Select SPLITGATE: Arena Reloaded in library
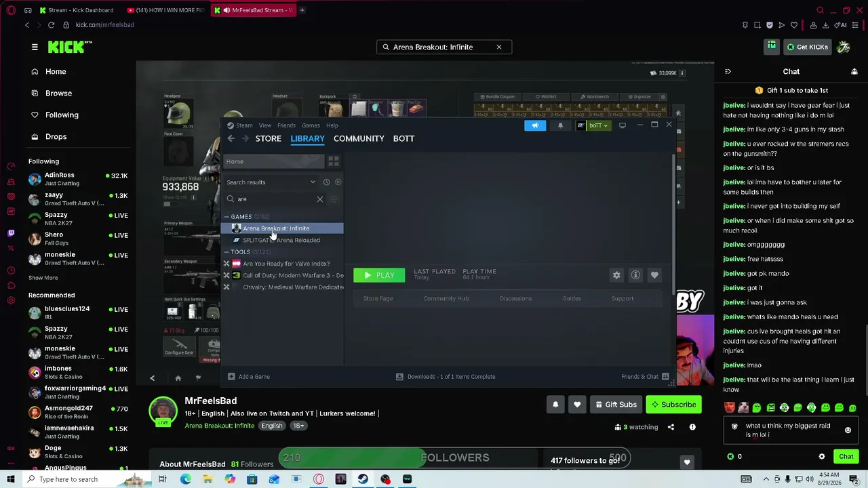 (281, 240)
